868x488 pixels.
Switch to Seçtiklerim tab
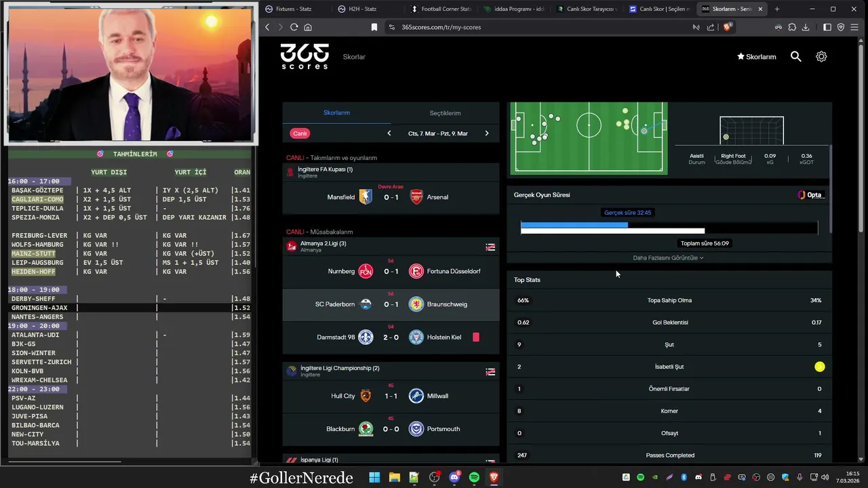(x=445, y=113)
